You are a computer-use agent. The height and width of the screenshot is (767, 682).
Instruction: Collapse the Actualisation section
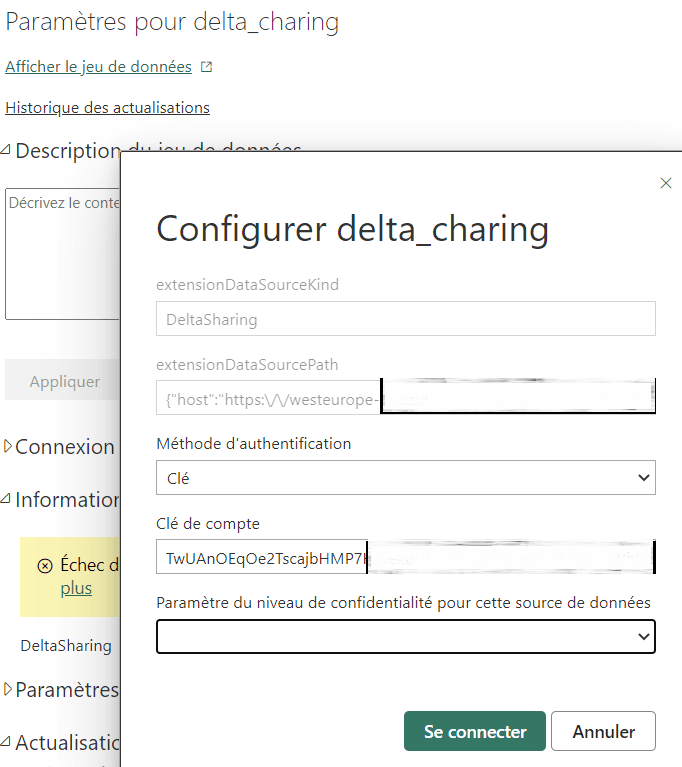(5, 742)
